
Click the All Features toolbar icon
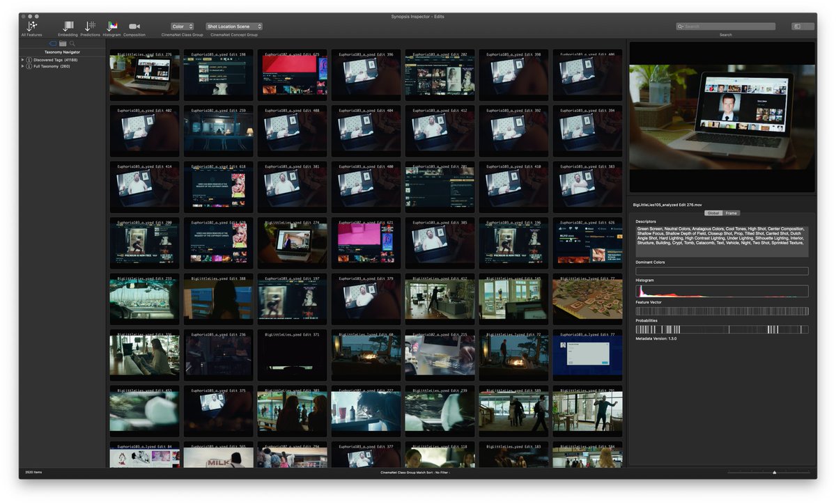(x=31, y=26)
